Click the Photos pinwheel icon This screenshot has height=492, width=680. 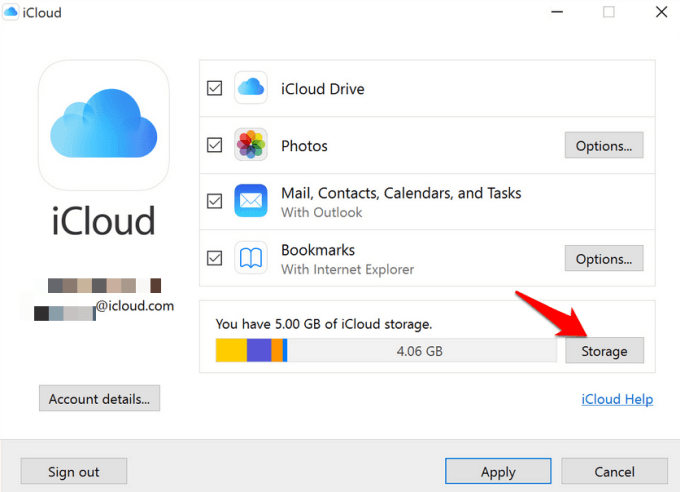[x=251, y=144]
